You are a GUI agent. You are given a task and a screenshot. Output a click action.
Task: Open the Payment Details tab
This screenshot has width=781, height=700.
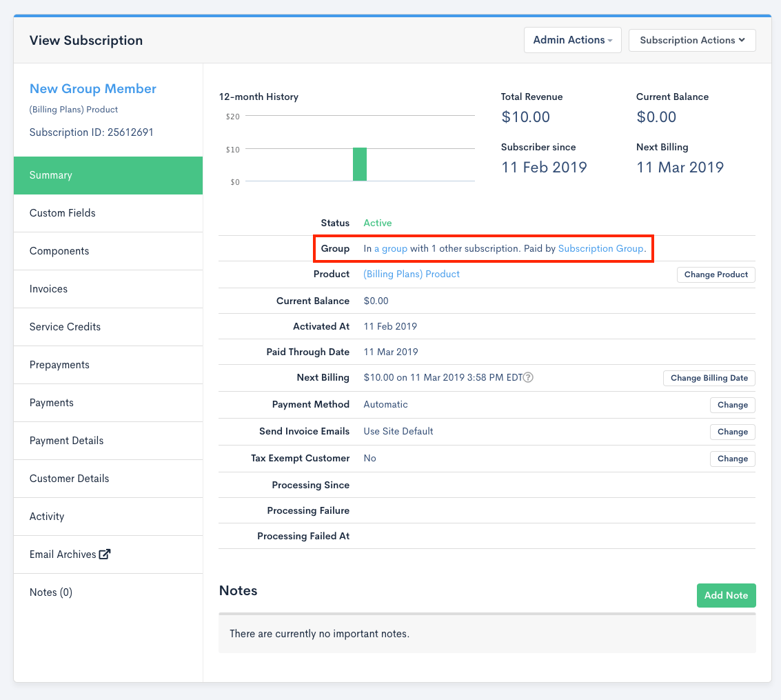click(x=66, y=441)
